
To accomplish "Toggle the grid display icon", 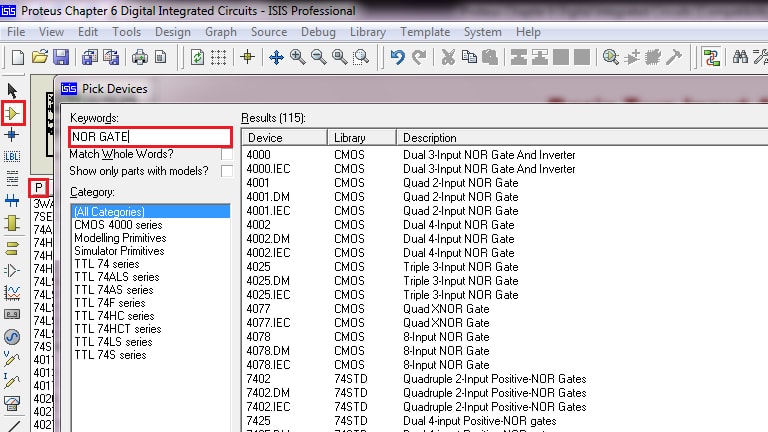I will [x=218, y=57].
